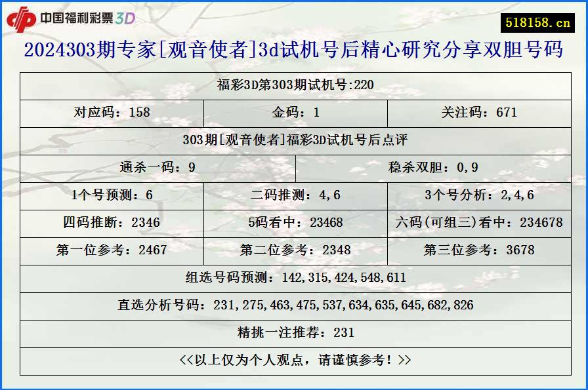Expand the 组选号码预测 row
The height and width of the screenshot is (390, 588).
(x=294, y=277)
